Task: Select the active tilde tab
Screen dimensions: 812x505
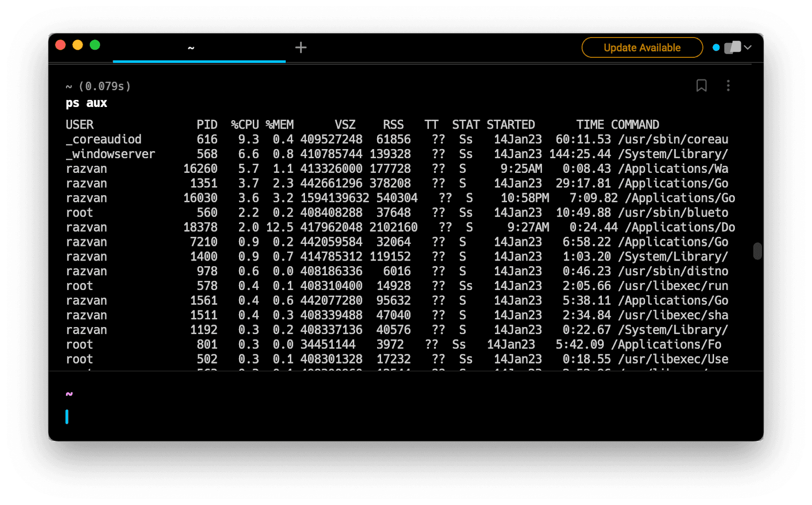Action: pos(191,48)
